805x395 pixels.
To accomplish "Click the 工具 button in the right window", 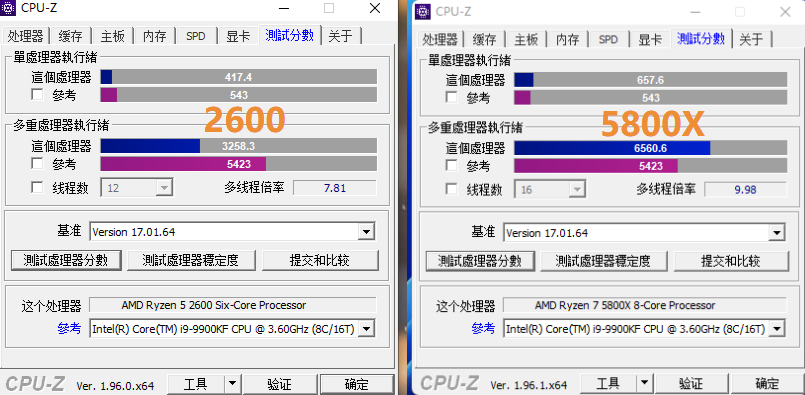I will 608,383.
